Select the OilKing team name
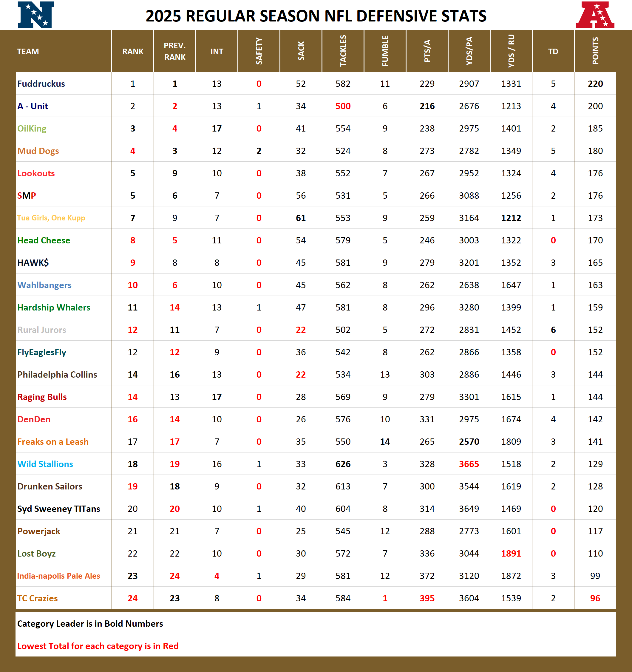The height and width of the screenshot is (672, 632). [32, 129]
